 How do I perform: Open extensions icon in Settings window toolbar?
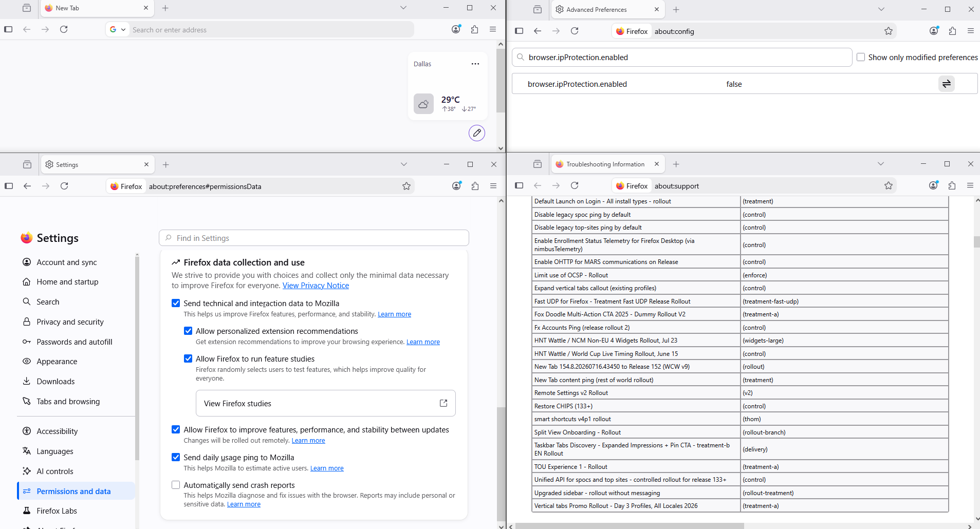pyautogui.click(x=475, y=186)
